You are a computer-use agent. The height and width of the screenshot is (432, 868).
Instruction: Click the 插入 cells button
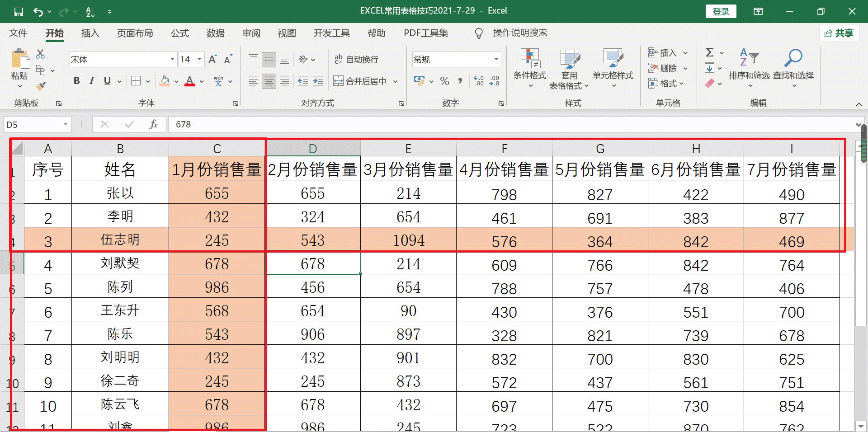tap(668, 53)
